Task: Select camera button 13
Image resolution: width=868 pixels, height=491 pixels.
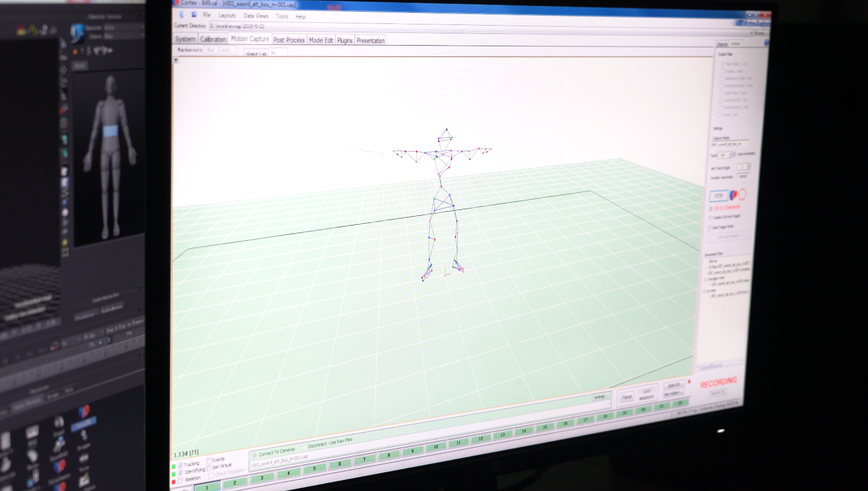Action: click(502, 435)
